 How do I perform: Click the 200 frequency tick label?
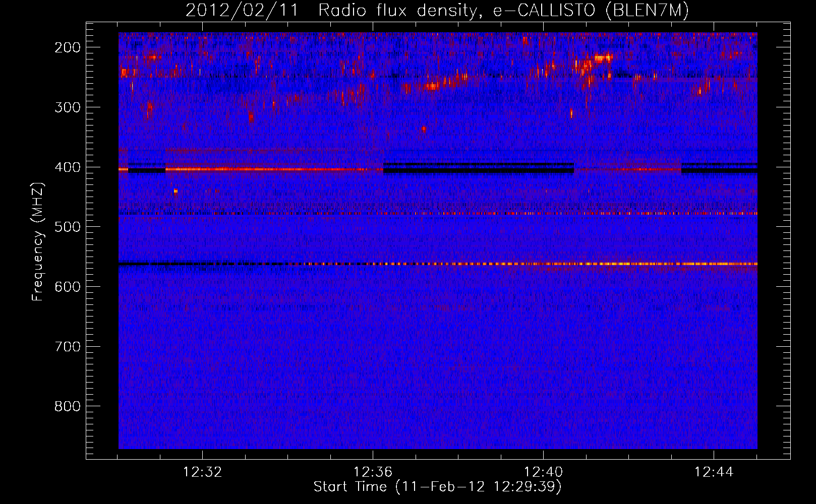[68, 47]
